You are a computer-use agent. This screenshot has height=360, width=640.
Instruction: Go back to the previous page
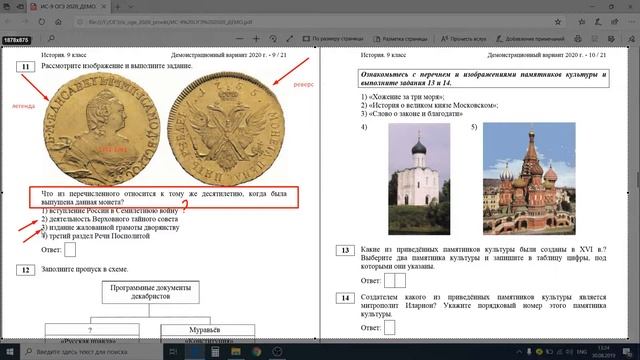coord(8,22)
